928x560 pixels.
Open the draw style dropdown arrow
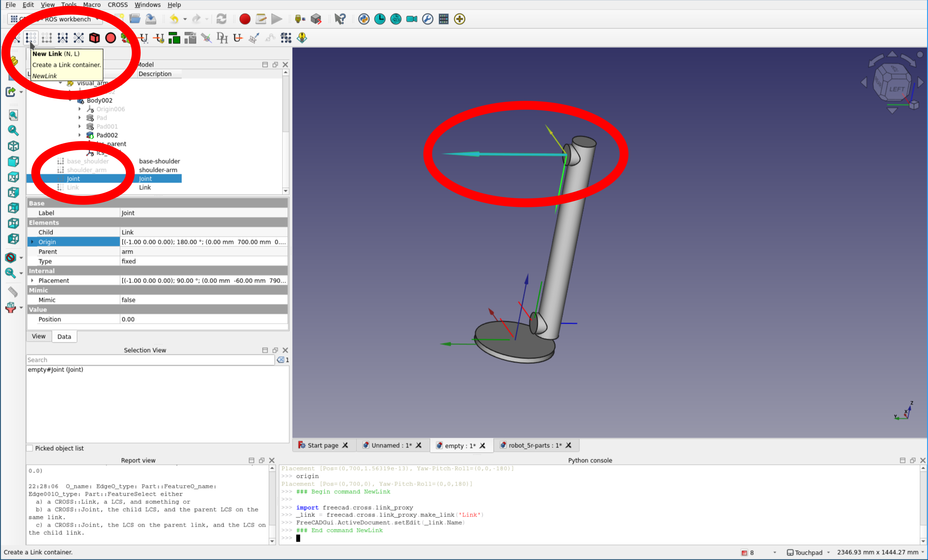click(21, 258)
